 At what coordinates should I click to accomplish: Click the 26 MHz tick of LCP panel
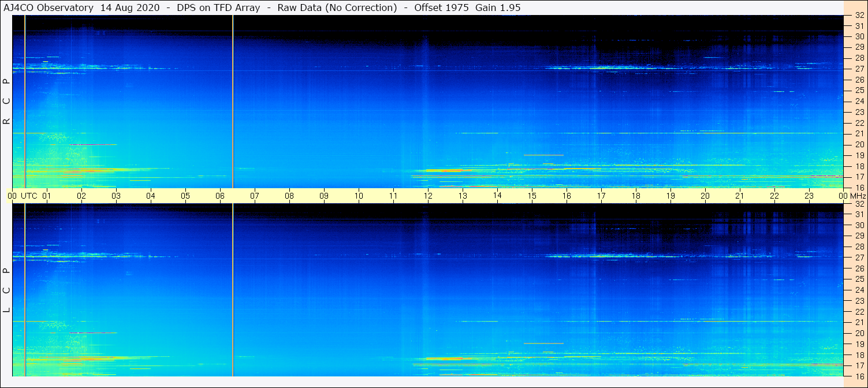tap(859, 268)
